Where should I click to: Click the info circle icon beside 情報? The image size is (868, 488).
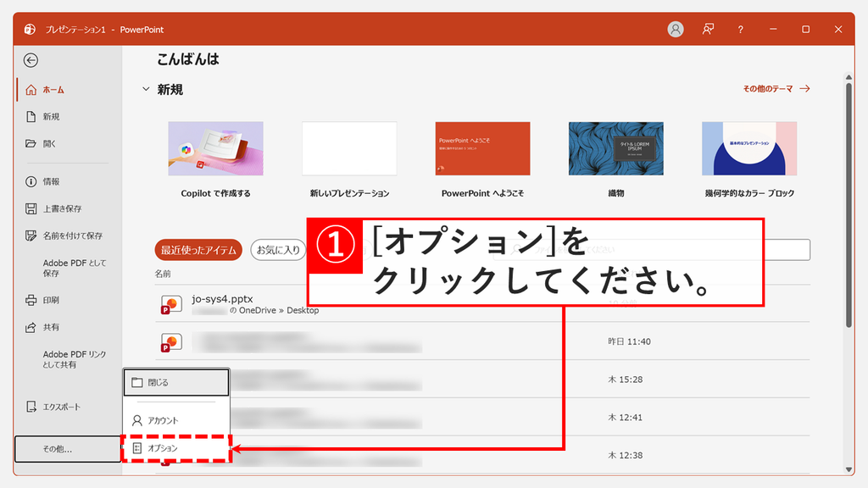point(31,181)
